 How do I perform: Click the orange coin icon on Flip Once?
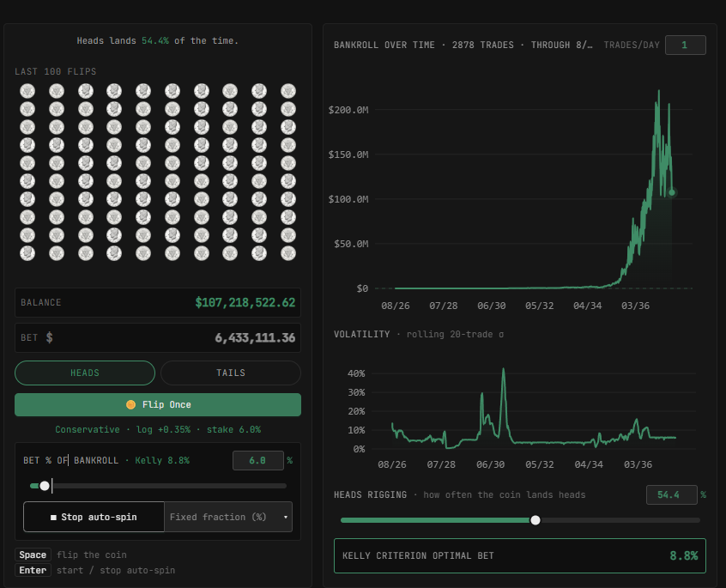click(131, 404)
